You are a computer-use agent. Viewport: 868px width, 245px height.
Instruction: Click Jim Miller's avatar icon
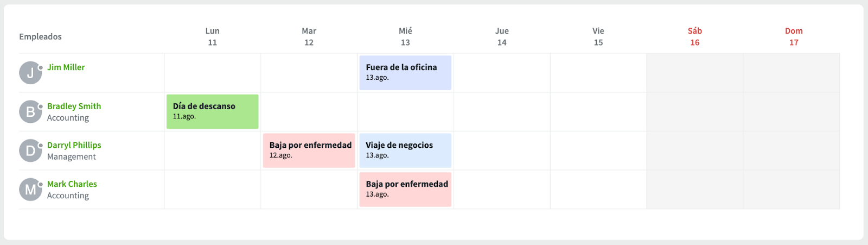[30, 73]
